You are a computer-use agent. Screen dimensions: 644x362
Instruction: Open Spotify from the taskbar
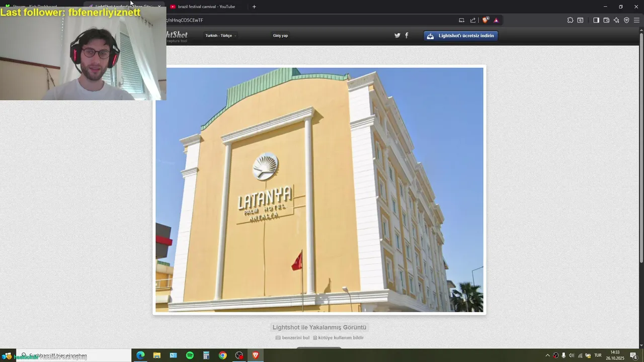(x=190, y=355)
